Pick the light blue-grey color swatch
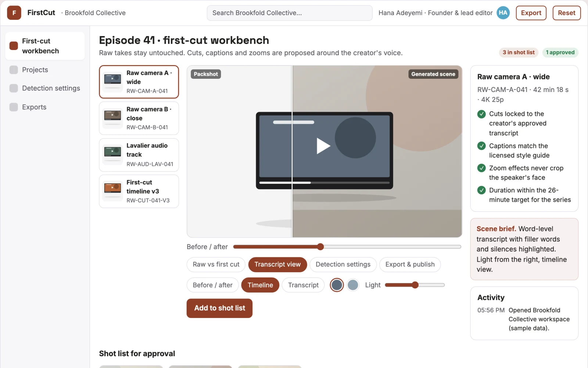The image size is (588, 368). pyautogui.click(x=353, y=285)
